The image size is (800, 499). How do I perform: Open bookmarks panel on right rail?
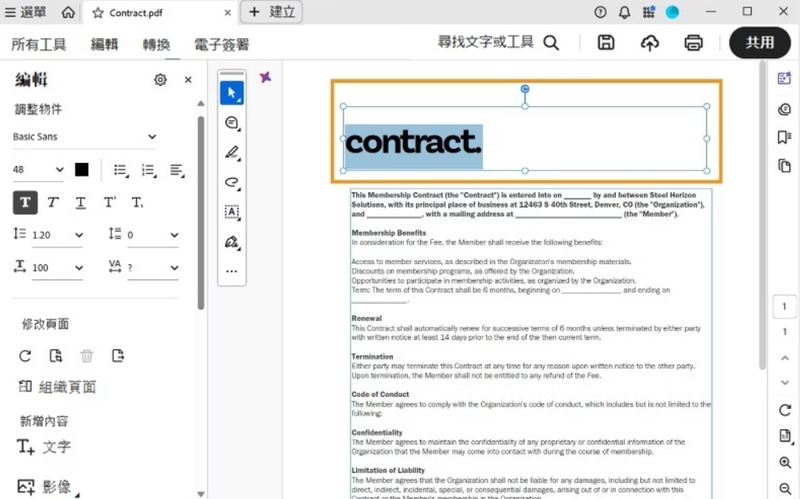[x=784, y=137]
